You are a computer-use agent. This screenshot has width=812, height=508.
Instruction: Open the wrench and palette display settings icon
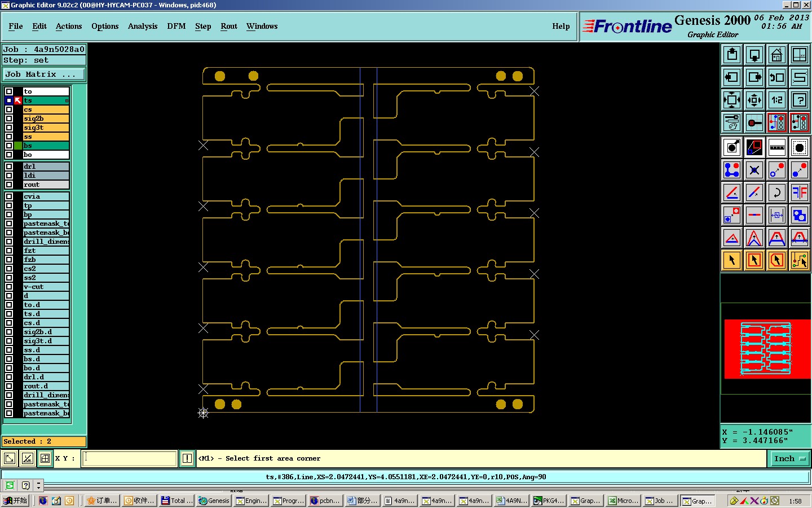(x=732, y=122)
